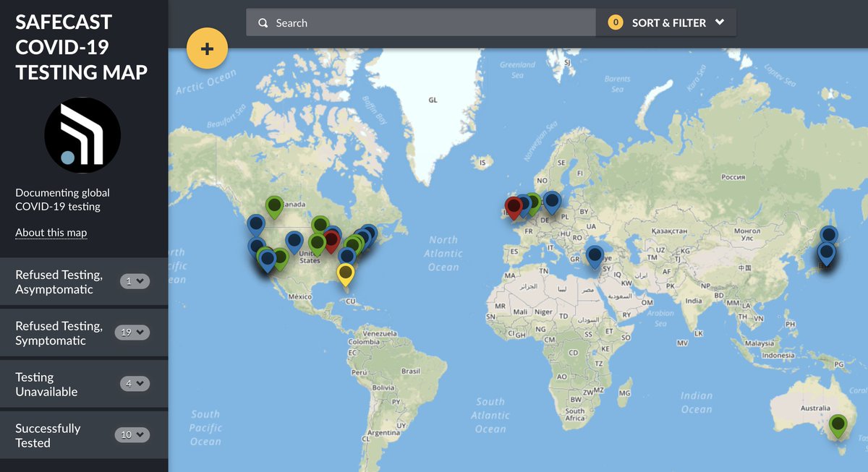The height and width of the screenshot is (472, 868).
Task: Click 'Documenting global COVID-19 testing' text
Action: 63,199
